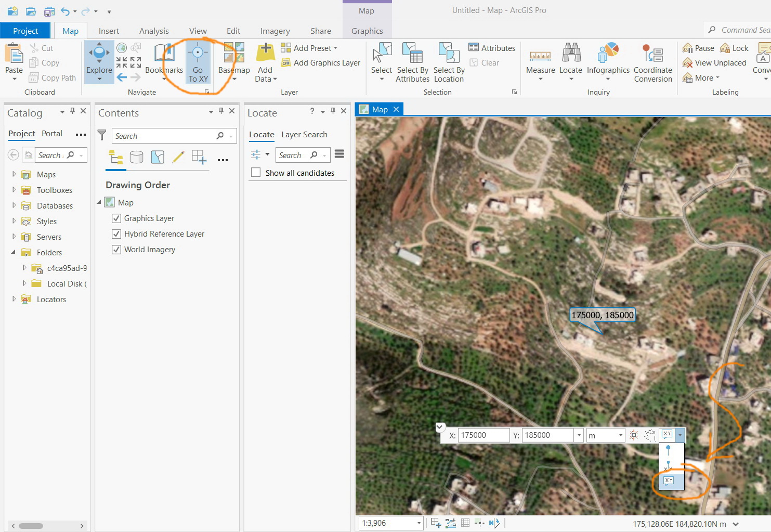Expand the Folders item in Catalog pane
Image resolution: width=771 pixels, height=532 pixels.
14,252
